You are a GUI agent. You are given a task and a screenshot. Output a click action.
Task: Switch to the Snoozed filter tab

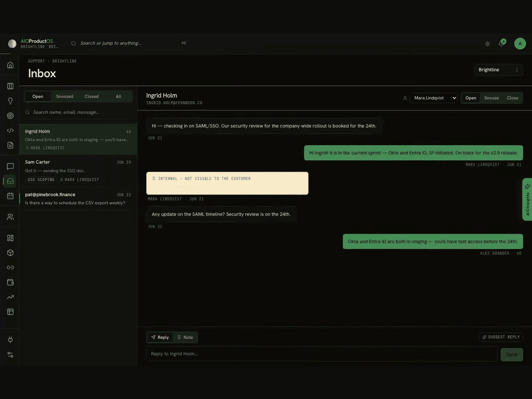coord(65,96)
